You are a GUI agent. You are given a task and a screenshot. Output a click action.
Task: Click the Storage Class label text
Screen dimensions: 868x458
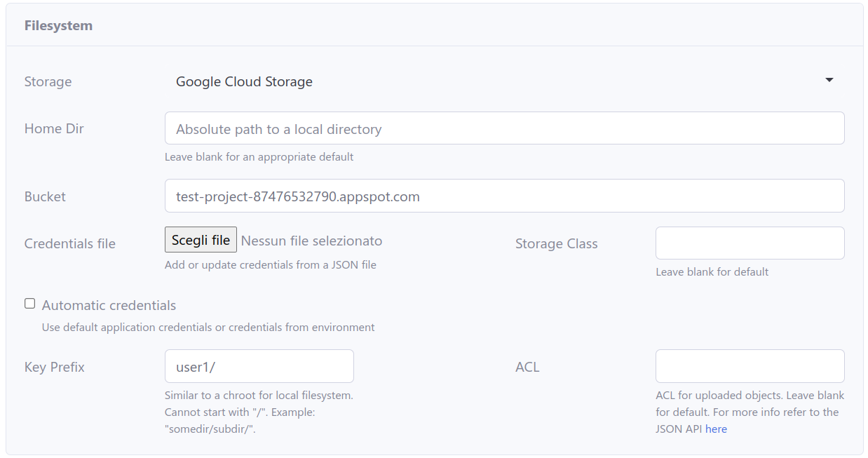[556, 243]
